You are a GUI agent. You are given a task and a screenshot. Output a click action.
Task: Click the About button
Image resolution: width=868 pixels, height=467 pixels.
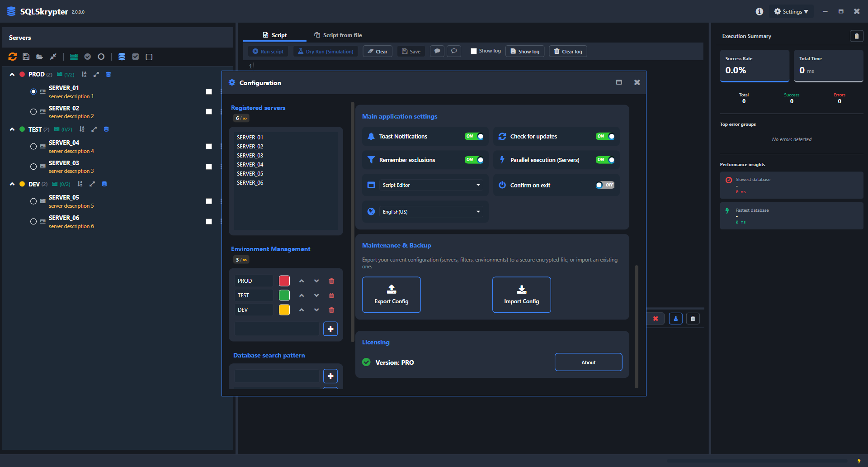589,362
